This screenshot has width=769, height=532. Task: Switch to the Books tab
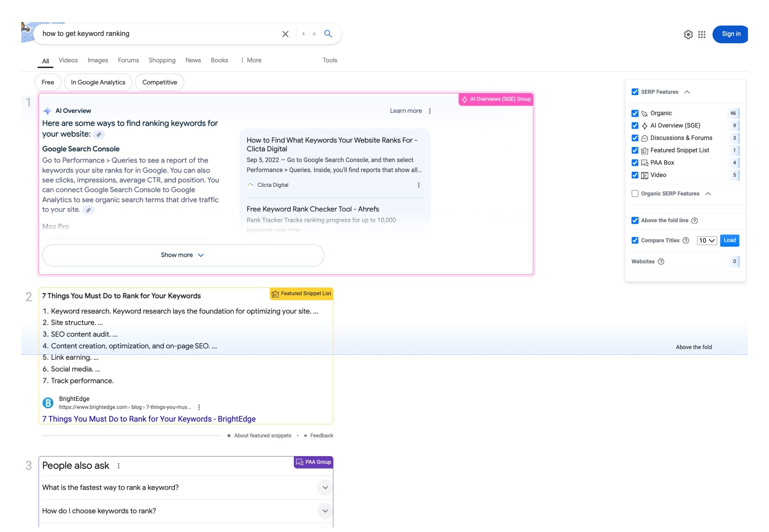[219, 60]
